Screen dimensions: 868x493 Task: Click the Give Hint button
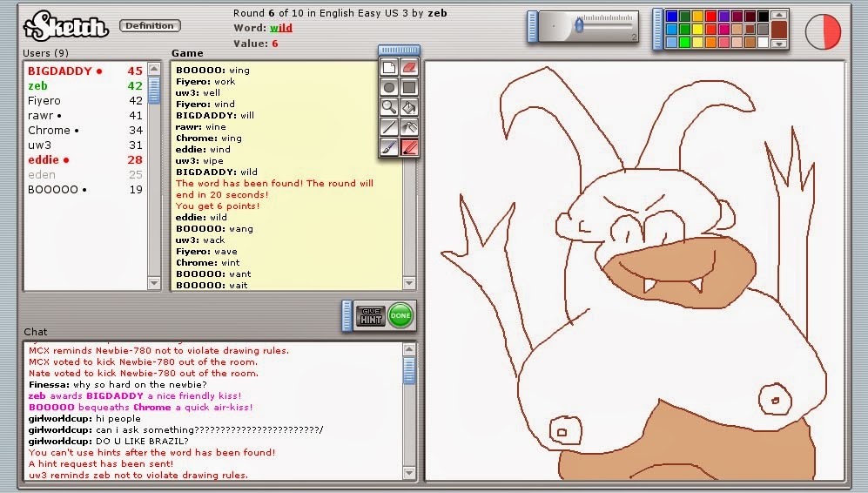[370, 315]
